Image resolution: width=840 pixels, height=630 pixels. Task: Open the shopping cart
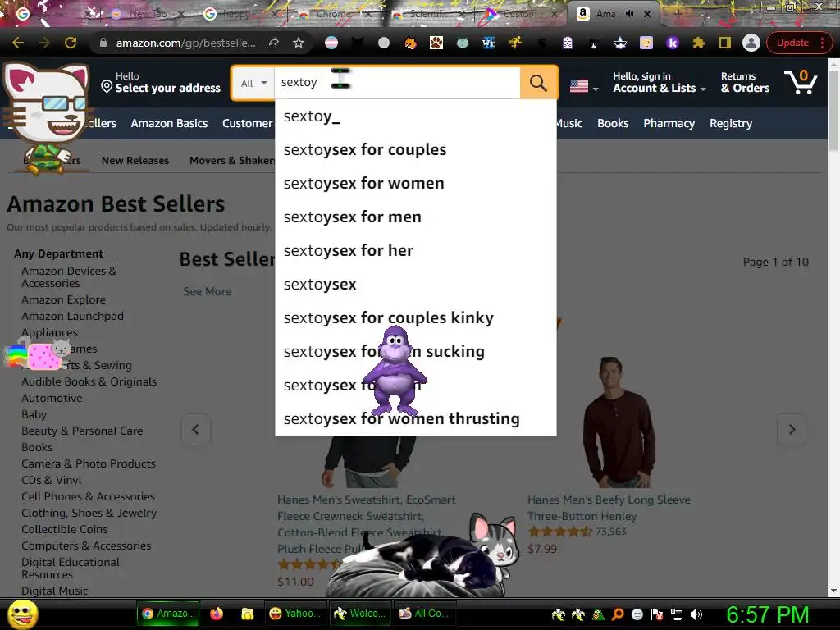click(801, 82)
